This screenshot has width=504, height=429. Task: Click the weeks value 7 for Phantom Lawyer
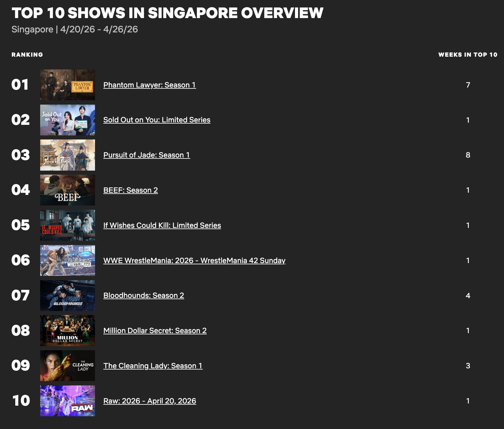(468, 85)
